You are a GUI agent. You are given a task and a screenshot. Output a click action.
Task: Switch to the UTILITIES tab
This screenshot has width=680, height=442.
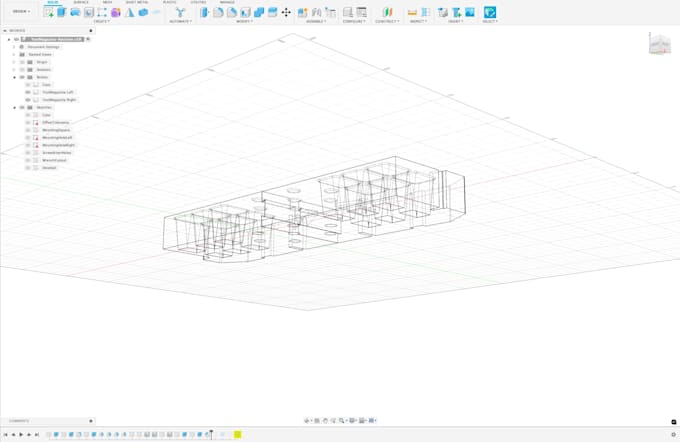point(198,2)
